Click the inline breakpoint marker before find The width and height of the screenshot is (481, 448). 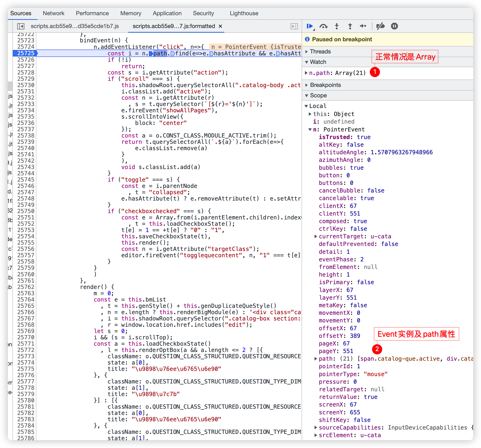173,53
